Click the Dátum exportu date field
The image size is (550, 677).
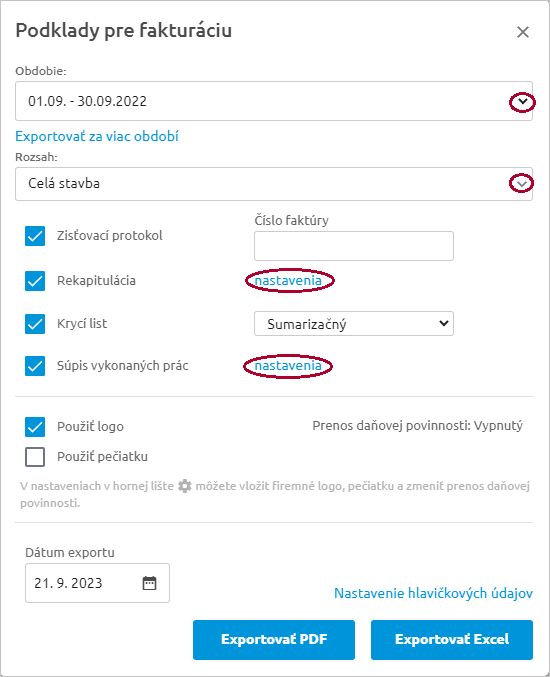point(97,583)
